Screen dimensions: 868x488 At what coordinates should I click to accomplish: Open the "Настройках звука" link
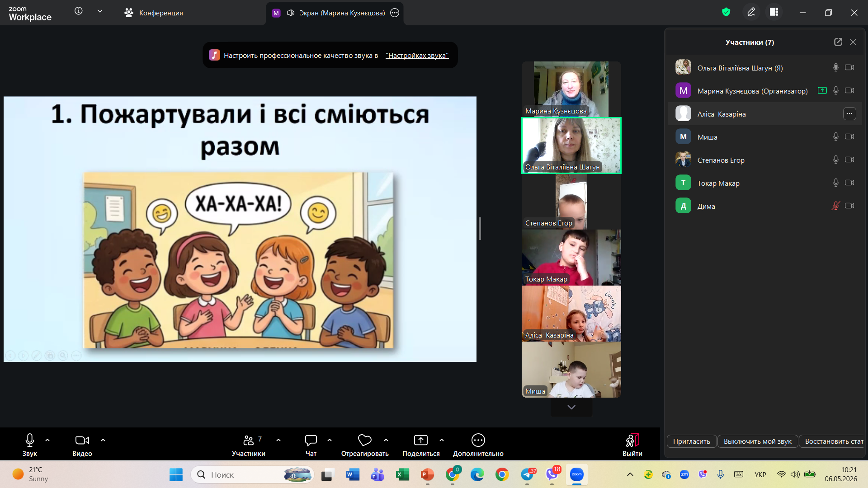point(417,56)
